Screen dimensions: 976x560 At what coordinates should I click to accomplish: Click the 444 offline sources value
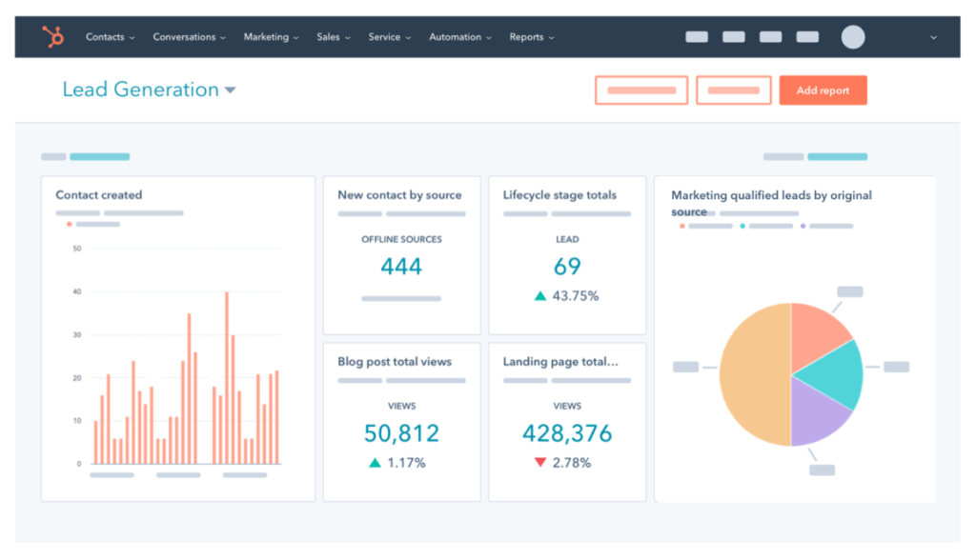(x=401, y=267)
